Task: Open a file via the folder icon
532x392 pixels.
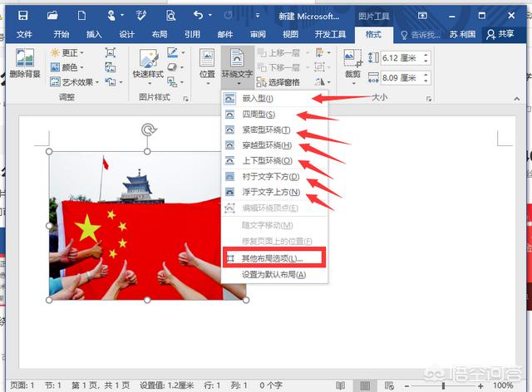Action: click(x=52, y=15)
